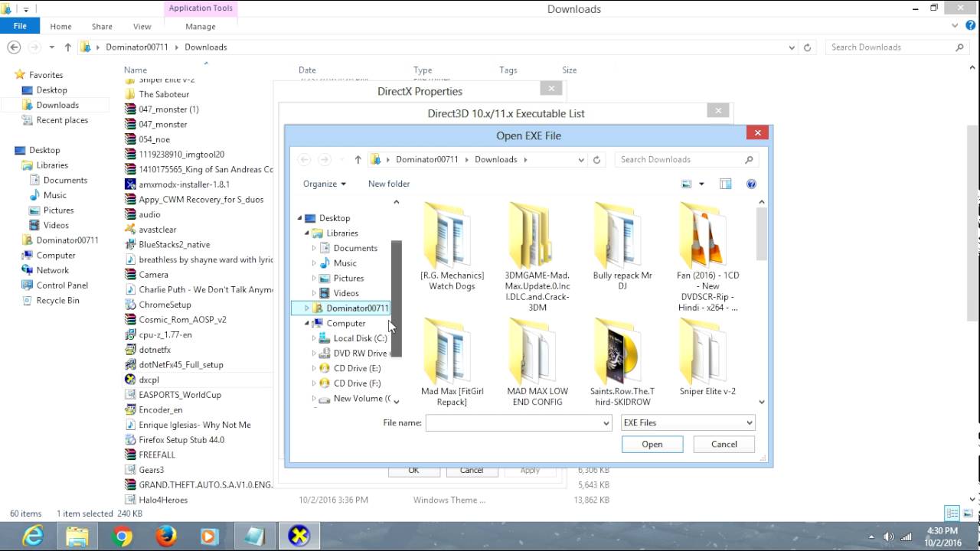
Task: Cancel the Open EXE File dialog
Action: [724, 444]
